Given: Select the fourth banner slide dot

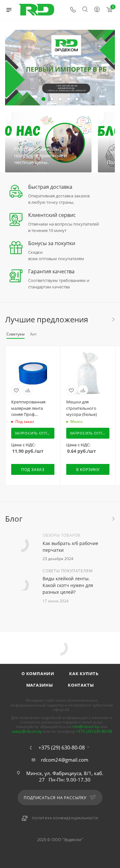Looking at the screenshot, I should coord(68,99).
